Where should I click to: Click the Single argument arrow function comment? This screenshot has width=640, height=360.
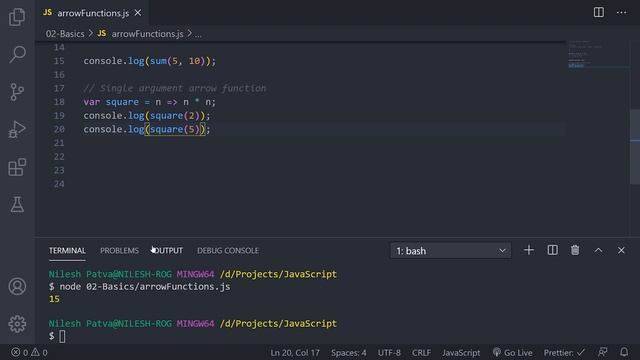point(175,88)
